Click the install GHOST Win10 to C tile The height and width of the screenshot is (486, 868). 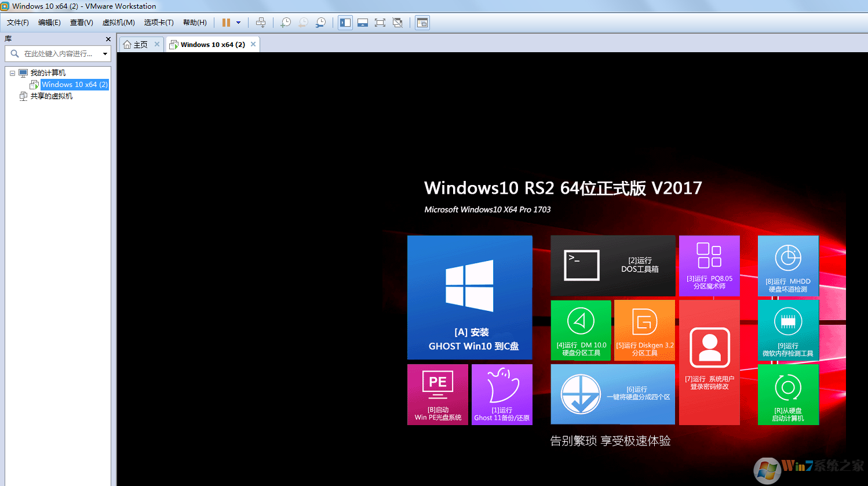point(470,298)
